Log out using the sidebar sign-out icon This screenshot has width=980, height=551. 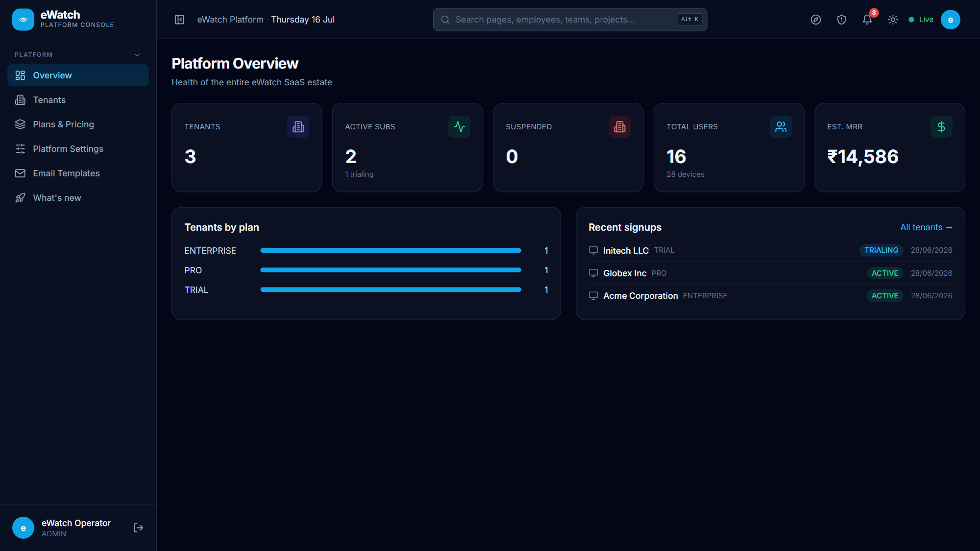[x=138, y=528]
